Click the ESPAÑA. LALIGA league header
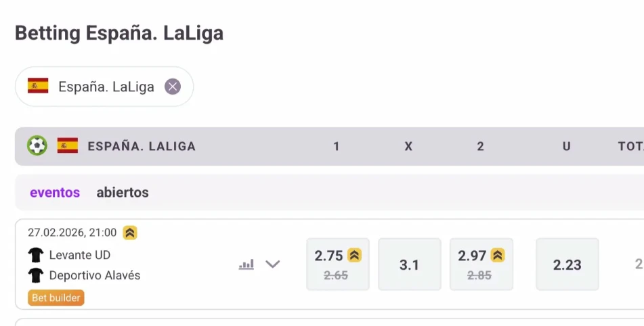Screen dimensions: 644x326 tap(142, 146)
